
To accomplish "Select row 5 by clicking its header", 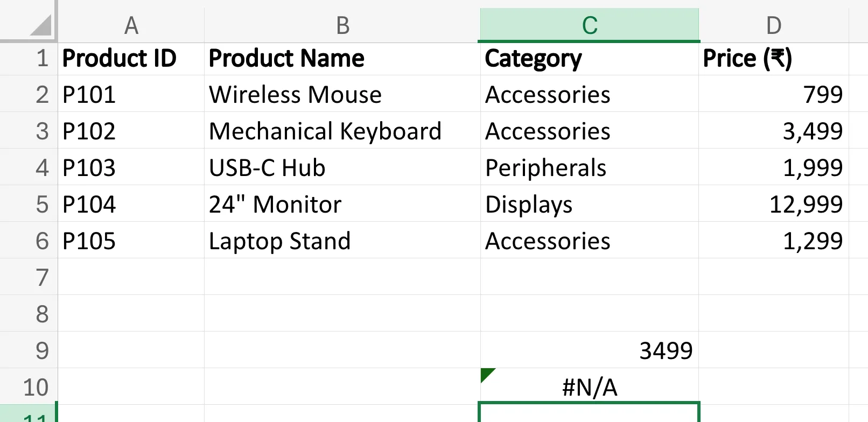I will [41, 203].
